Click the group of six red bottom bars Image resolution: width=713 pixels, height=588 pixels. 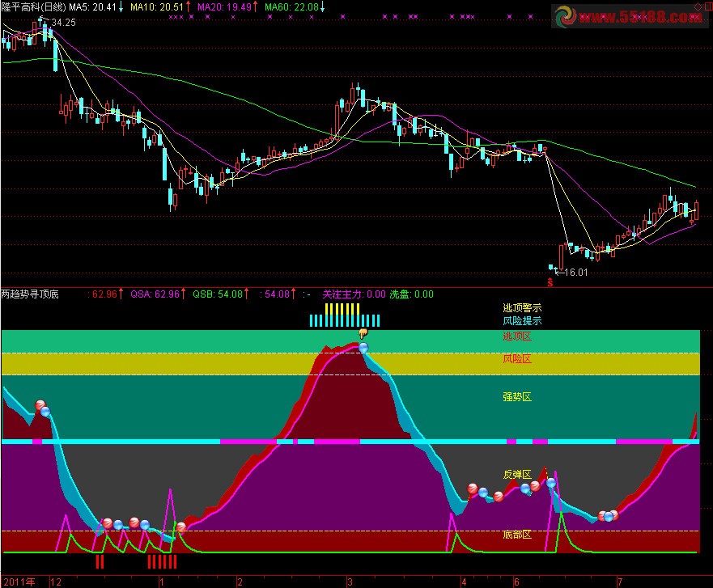tap(162, 561)
